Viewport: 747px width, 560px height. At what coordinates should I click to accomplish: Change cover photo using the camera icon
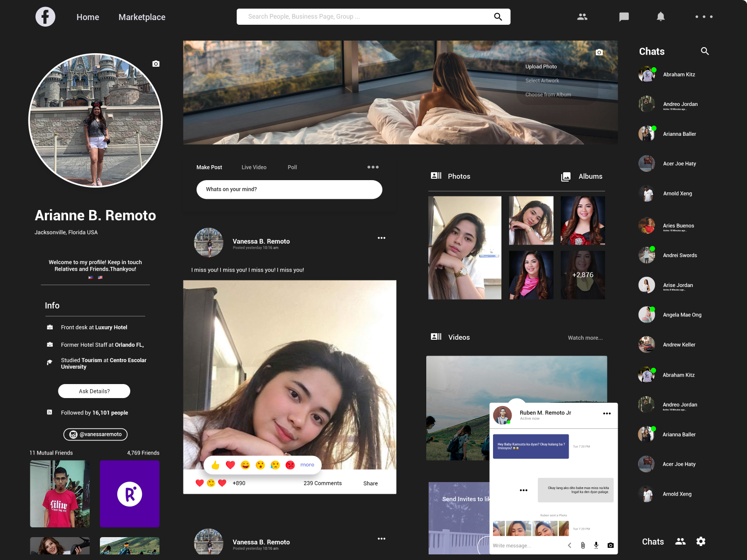[x=599, y=52]
